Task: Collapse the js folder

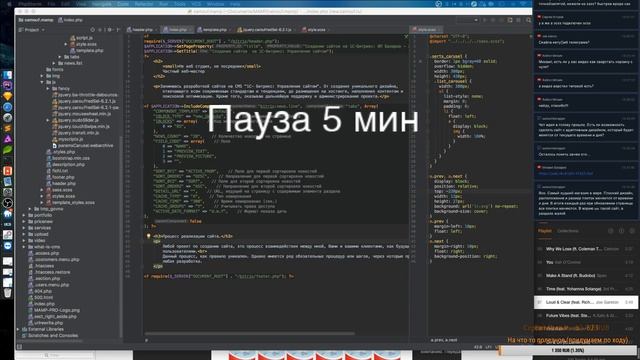Action: point(42,82)
